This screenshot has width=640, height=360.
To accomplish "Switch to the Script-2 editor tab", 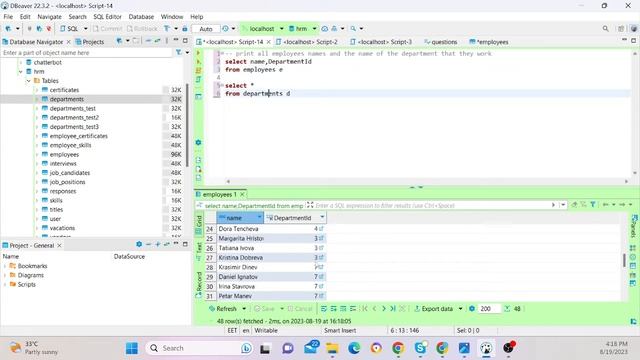I will pos(307,42).
